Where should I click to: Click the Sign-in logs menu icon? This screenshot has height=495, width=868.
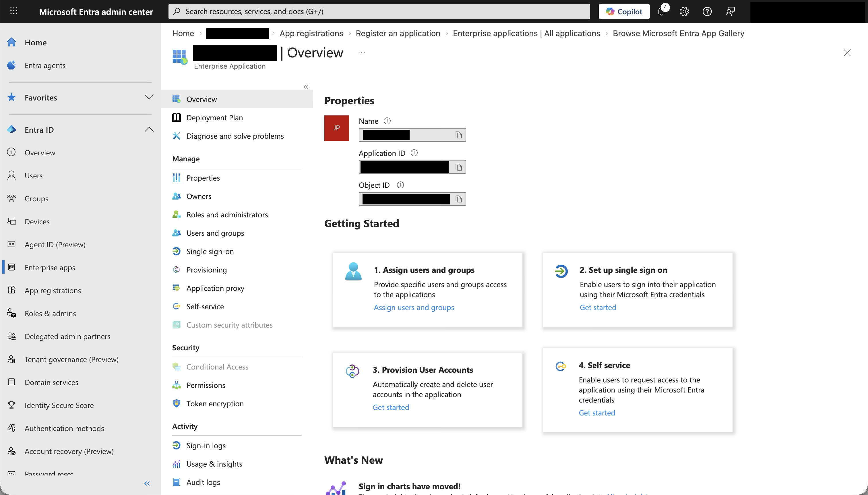(x=177, y=445)
